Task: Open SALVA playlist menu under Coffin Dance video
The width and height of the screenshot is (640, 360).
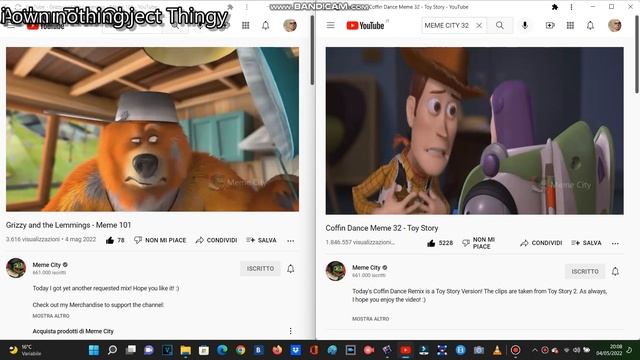Action: [x=586, y=243]
